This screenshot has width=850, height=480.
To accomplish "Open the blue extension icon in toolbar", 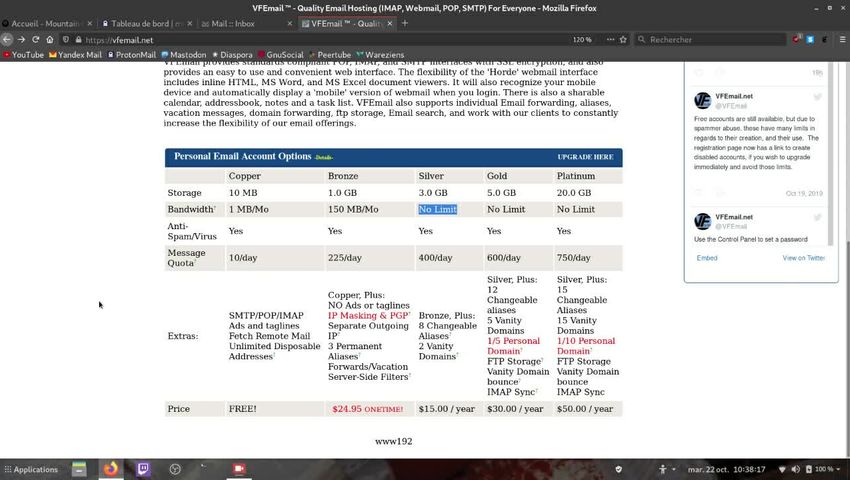I will [810, 39].
